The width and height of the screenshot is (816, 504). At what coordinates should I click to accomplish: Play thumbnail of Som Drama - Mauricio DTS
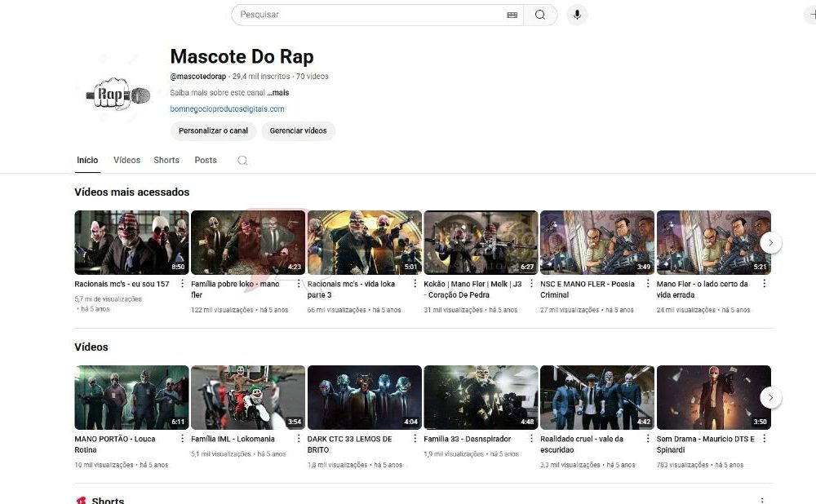[714, 397]
